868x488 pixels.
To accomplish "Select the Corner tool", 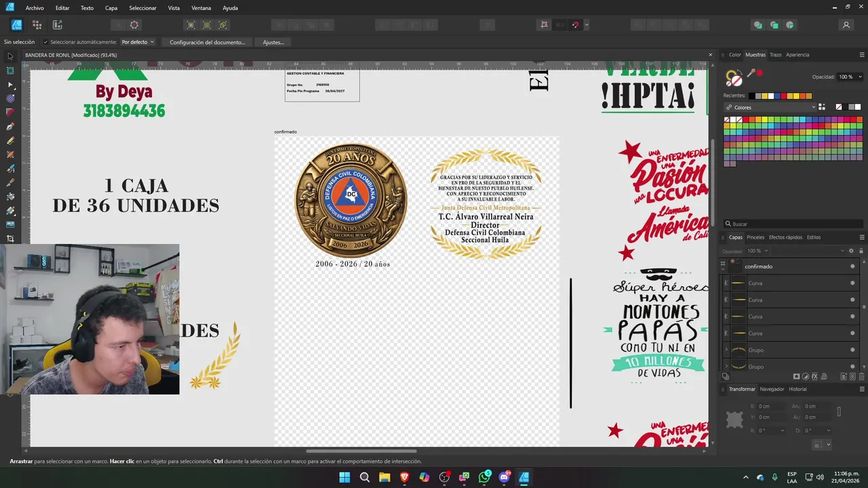I will (10, 113).
